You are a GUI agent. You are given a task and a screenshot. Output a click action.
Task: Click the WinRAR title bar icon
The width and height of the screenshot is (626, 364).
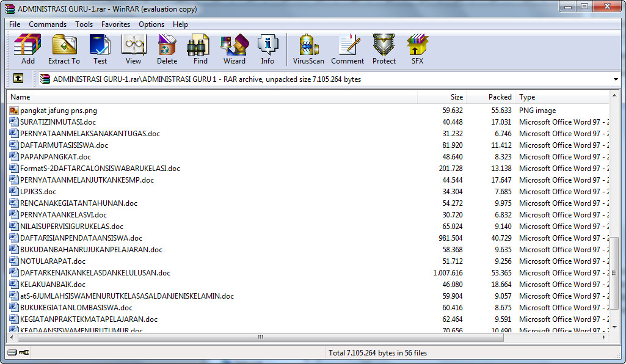tap(10, 9)
